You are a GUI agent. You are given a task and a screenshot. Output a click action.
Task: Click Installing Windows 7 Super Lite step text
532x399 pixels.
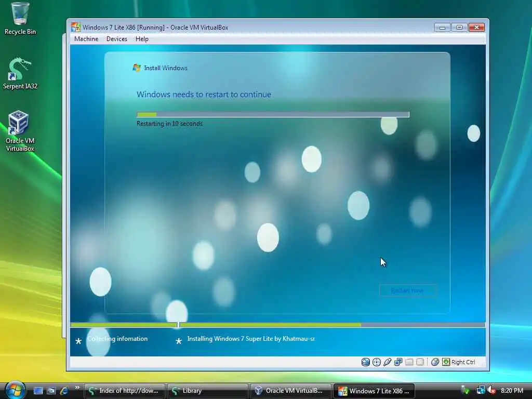tap(251, 339)
